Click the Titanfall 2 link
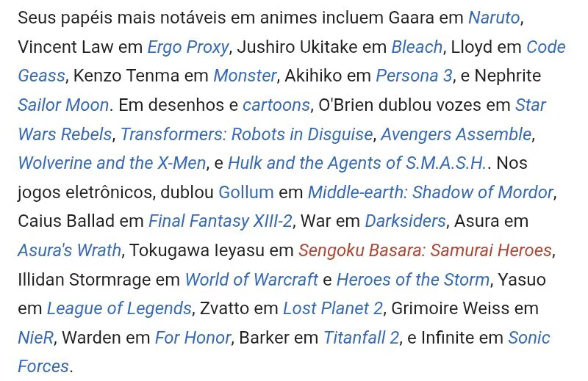 point(361,338)
